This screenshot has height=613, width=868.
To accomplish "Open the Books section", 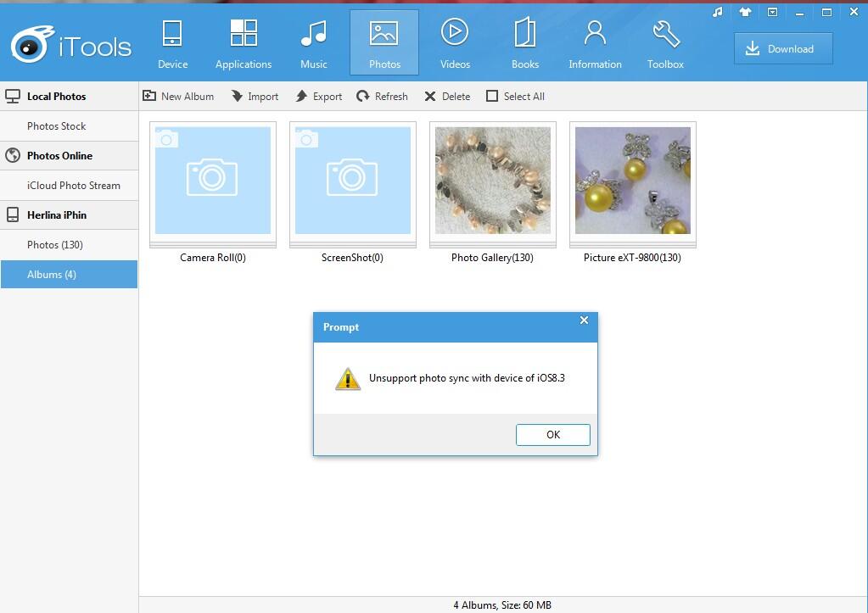I will point(524,45).
